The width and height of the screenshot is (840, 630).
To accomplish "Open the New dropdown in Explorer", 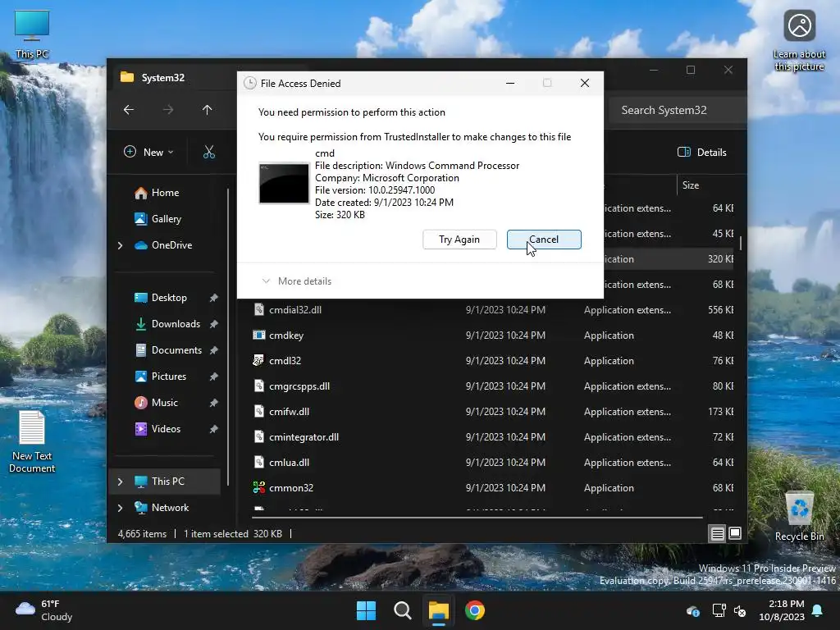I will [x=149, y=152].
